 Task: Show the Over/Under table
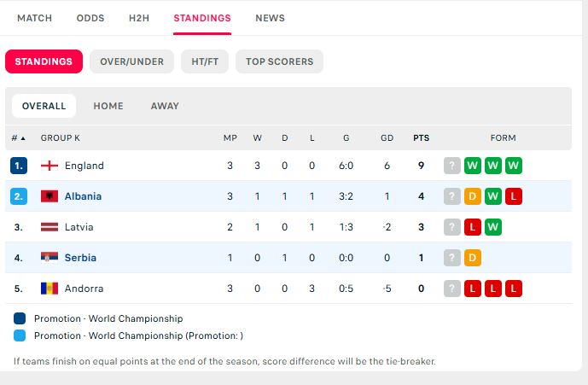(x=131, y=61)
